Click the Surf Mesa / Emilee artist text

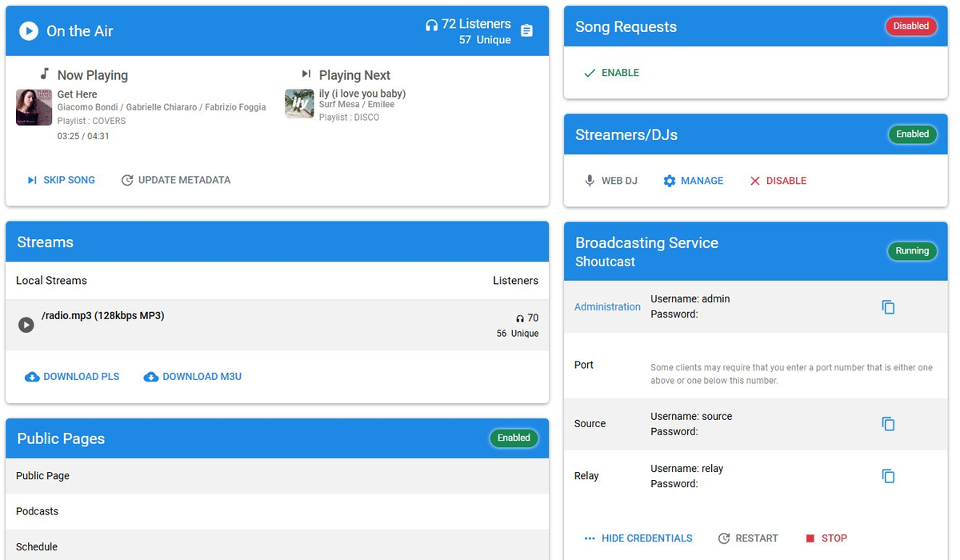pos(357,105)
